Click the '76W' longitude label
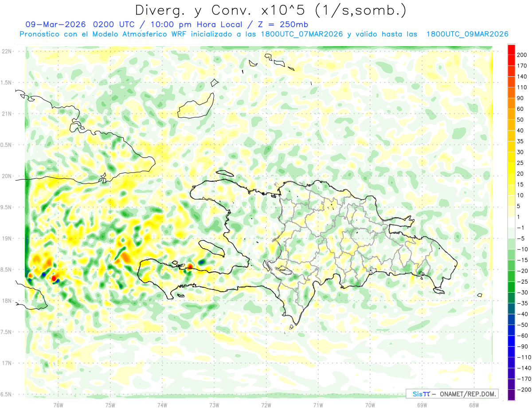532x411 pixels. (x=58, y=405)
